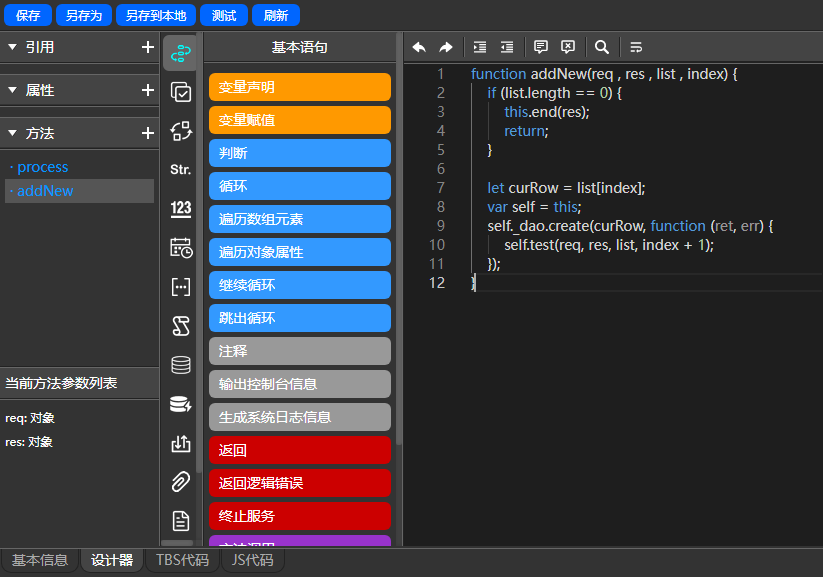Click the increase indent icon
Image resolution: width=823 pixels, height=577 pixels.
[x=480, y=47]
